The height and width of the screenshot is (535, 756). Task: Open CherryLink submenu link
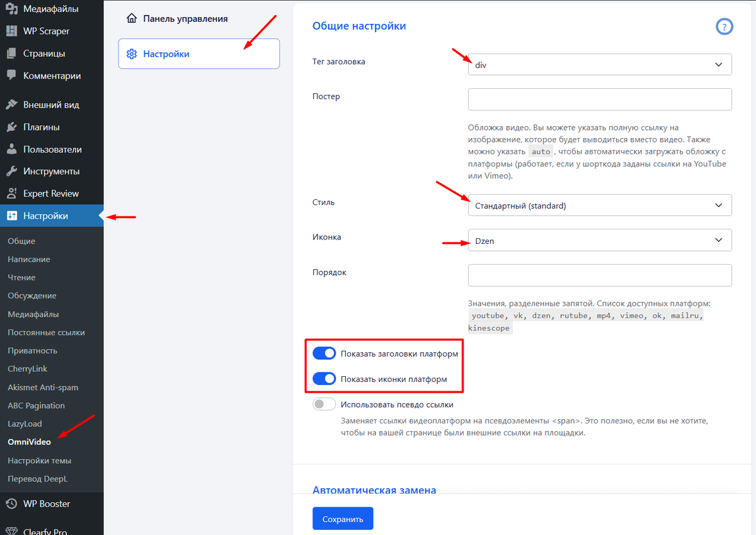coord(28,369)
